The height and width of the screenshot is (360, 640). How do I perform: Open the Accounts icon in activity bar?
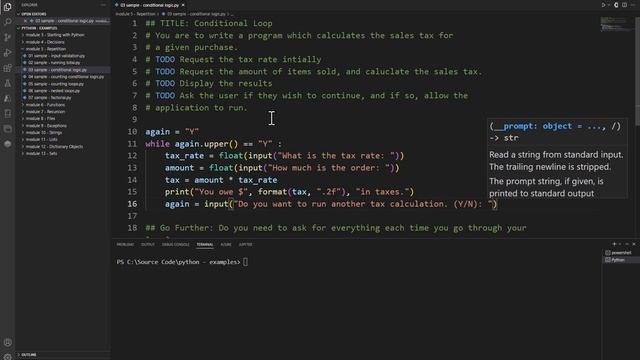coord(7,342)
